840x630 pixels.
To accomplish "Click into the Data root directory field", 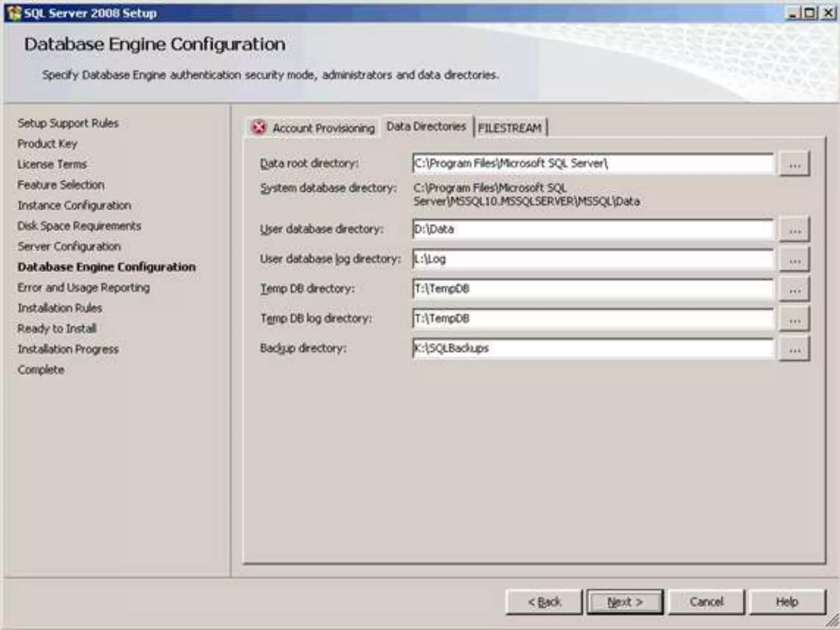I will pos(593,164).
